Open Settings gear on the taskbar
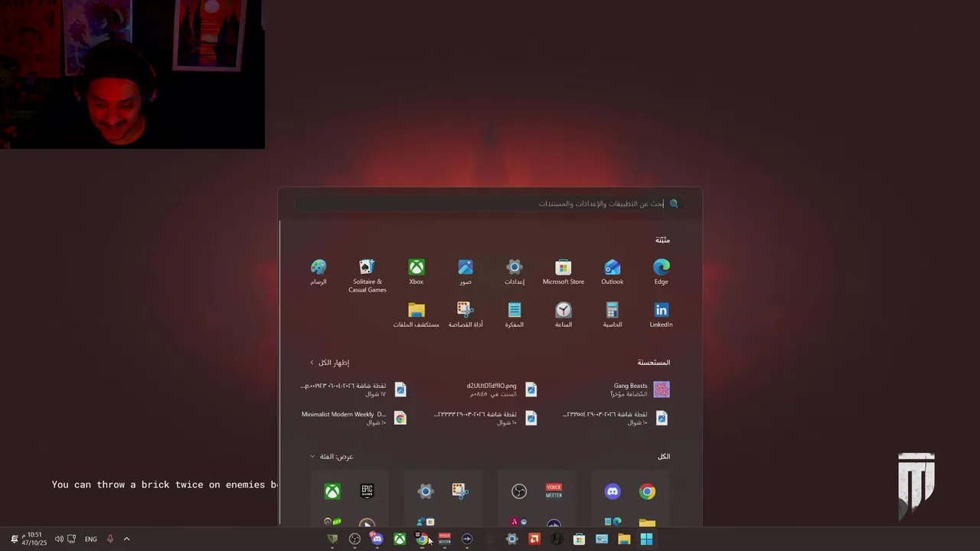 (x=512, y=539)
